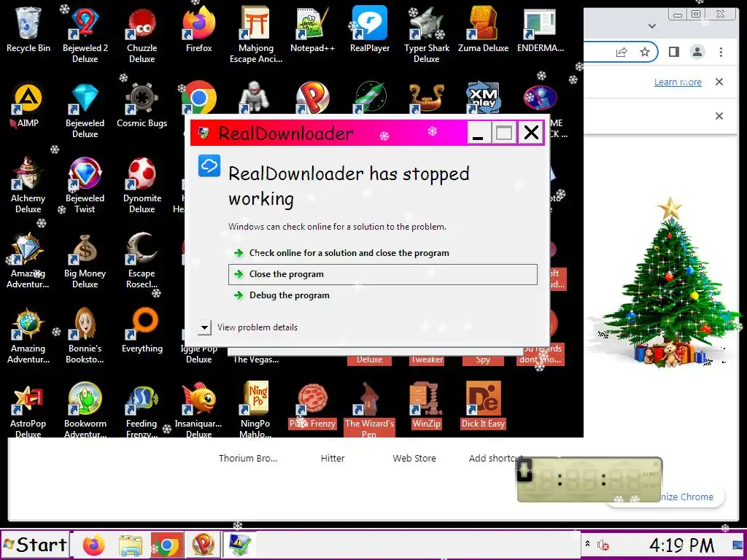
Task: Open Escape Rosecl... desktop icon
Action: (x=142, y=261)
